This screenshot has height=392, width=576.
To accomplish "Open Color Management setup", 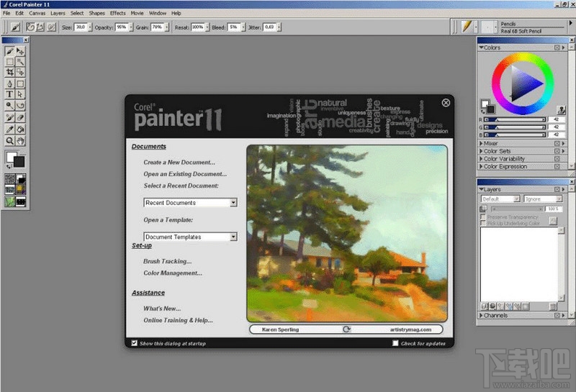I will [x=173, y=273].
